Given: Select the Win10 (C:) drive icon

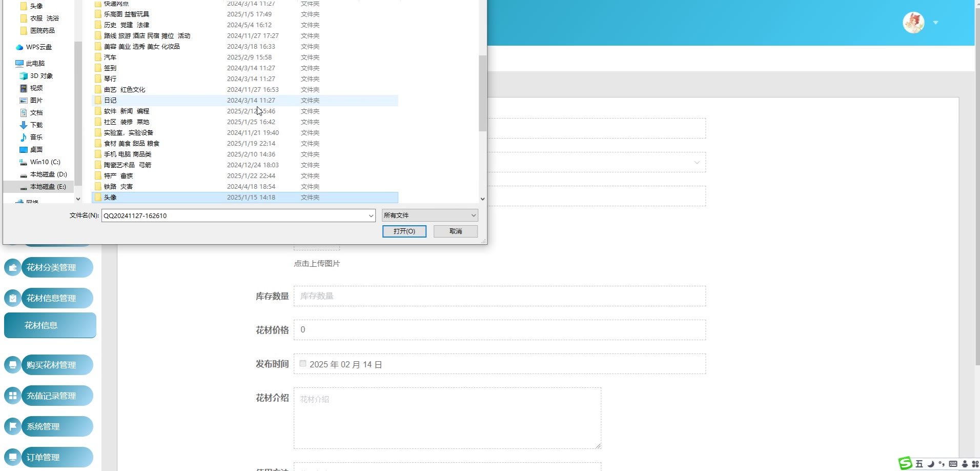Looking at the screenshot, I should click(x=24, y=162).
